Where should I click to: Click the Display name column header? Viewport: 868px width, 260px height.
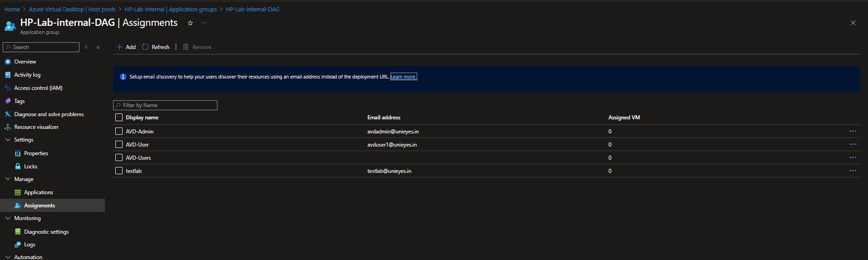tap(142, 118)
